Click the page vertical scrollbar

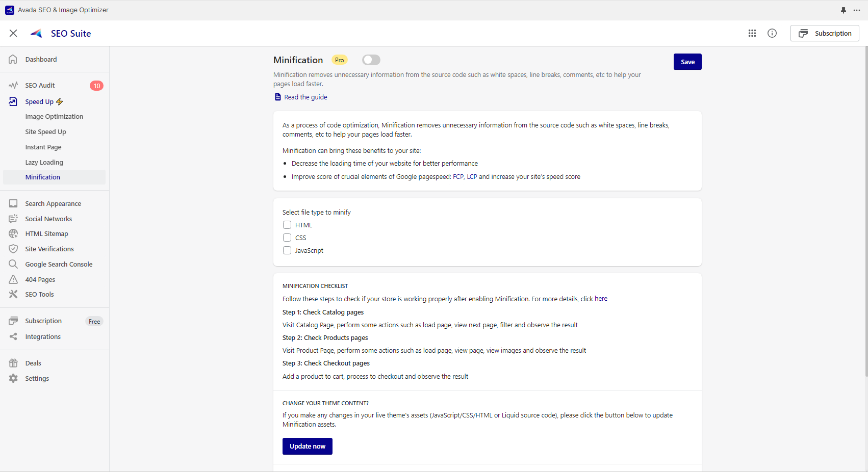(866, 212)
